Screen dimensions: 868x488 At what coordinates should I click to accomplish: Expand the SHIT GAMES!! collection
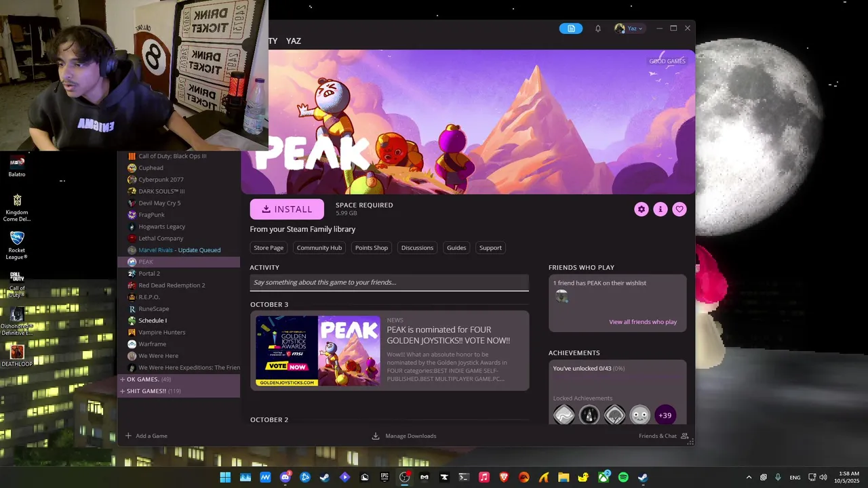[179, 391]
